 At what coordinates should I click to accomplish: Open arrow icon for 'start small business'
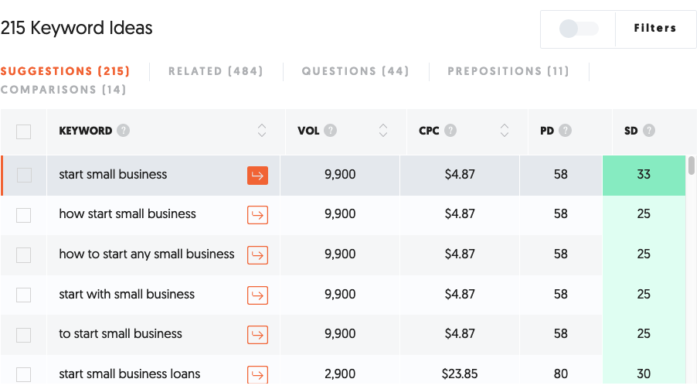(x=258, y=176)
